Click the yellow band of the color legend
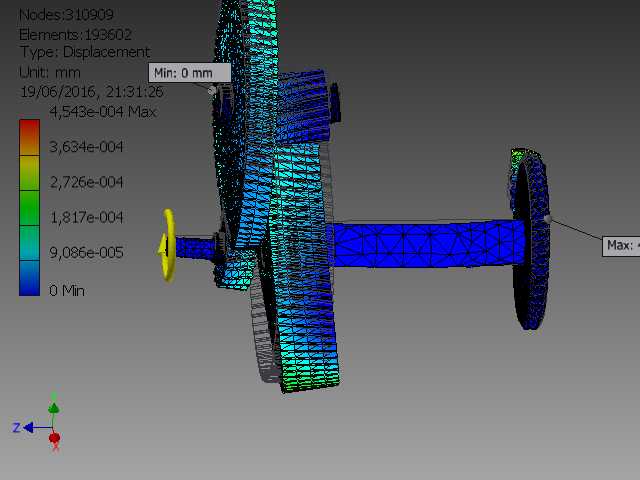This screenshot has height=480, width=640. pyautogui.click(x=29, y=172)
